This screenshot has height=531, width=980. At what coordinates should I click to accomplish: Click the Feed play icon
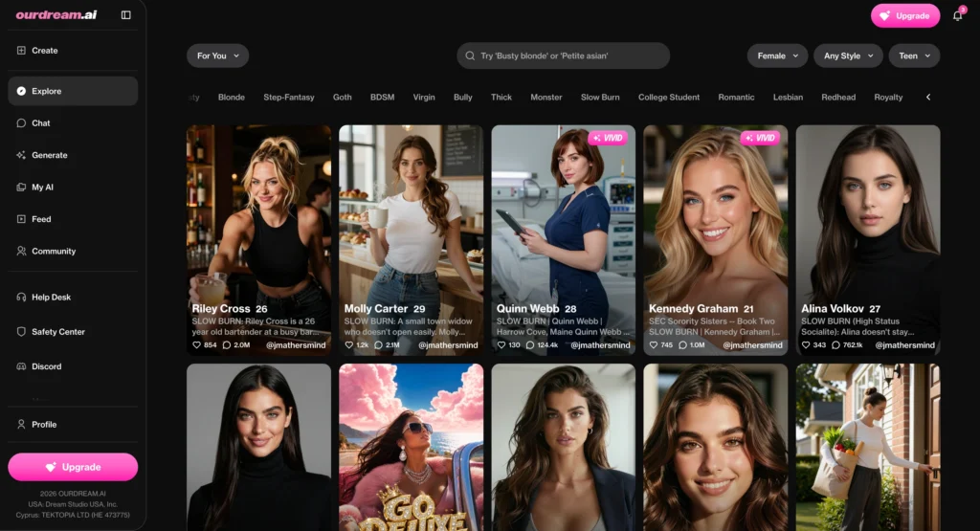(x=21, y=219)
